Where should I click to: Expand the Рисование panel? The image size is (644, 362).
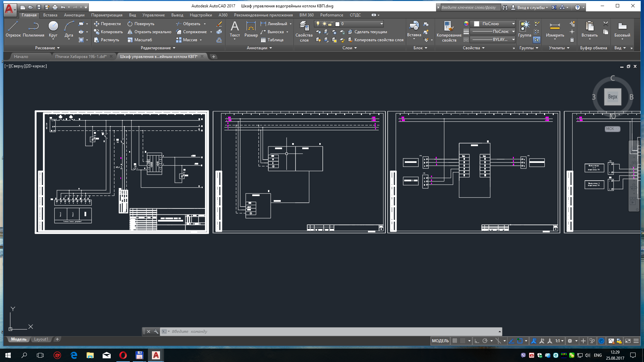pyautogui.click(x=47, y=48)
